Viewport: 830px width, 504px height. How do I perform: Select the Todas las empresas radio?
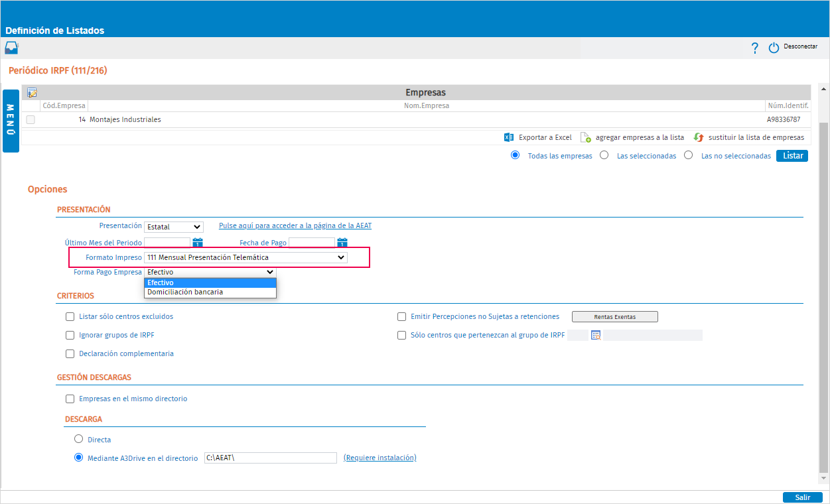click(x=515, y=156)
